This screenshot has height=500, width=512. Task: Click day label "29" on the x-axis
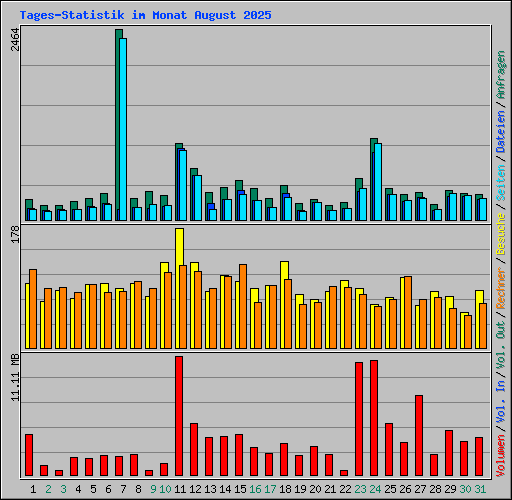450,489
